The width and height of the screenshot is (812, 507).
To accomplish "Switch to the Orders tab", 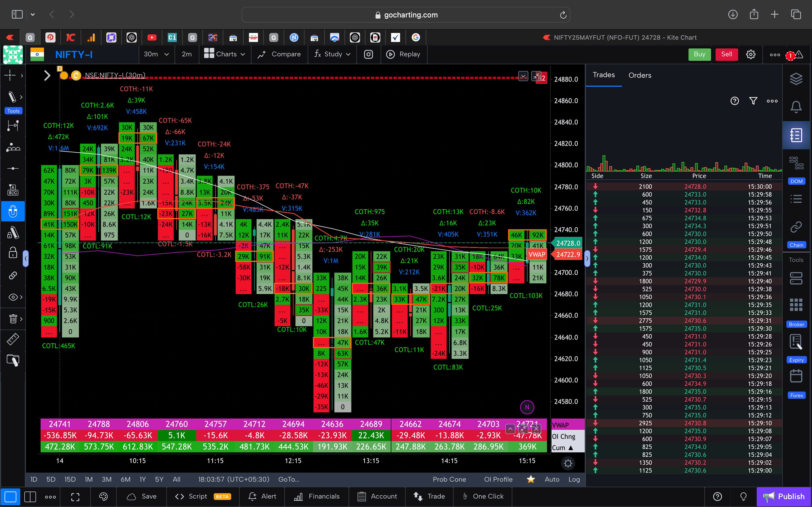I will 639,75.
